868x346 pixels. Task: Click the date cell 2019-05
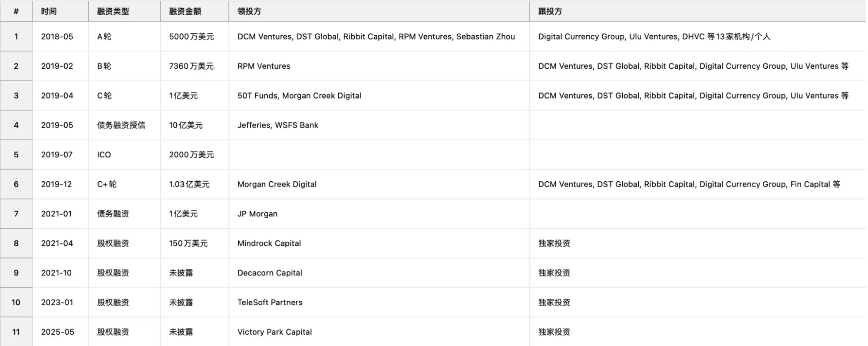[x=60, y=125]
